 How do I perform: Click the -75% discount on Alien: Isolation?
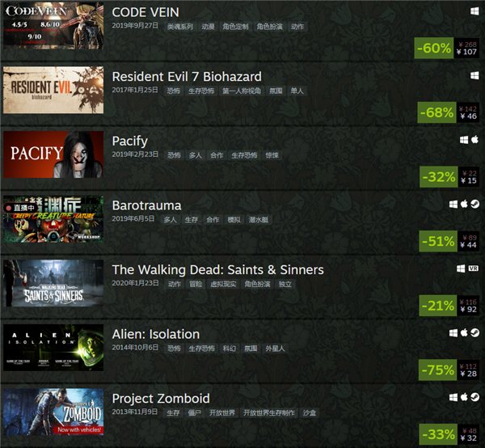[x=437, y=370]
